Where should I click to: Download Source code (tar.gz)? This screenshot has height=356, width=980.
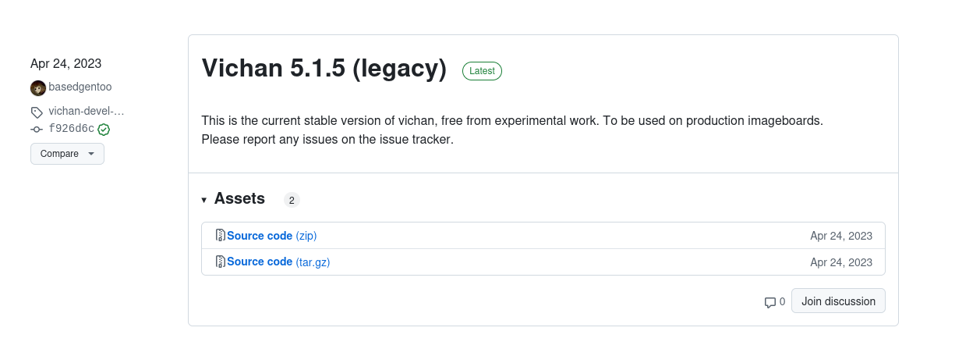(278, 262)
